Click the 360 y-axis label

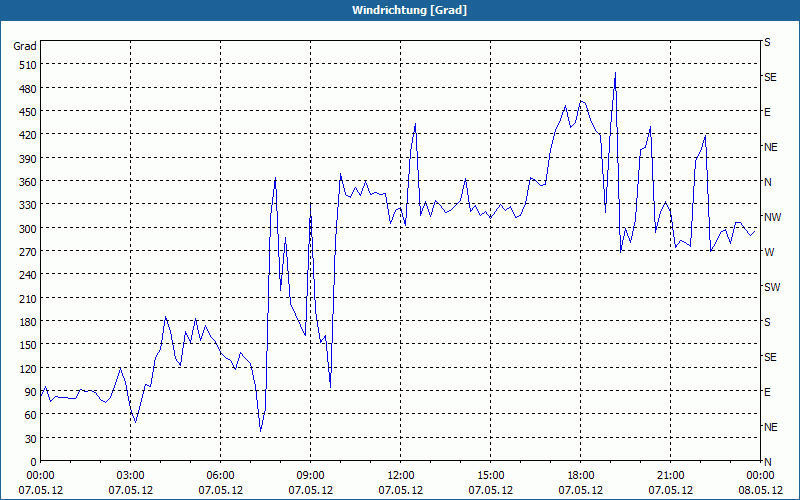pos(28,182)
